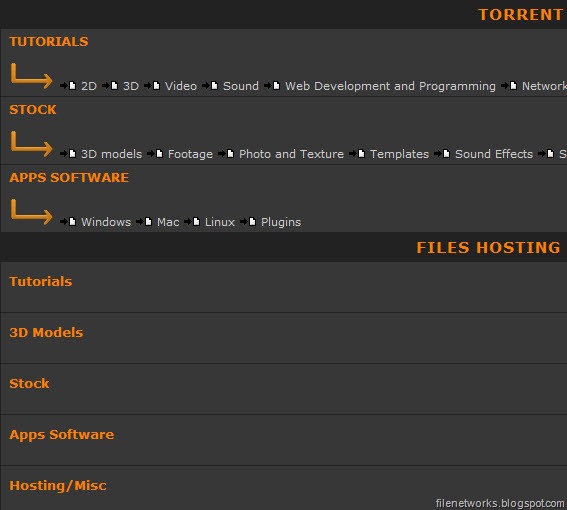Open the Plugins apps subforum
Image resolution: width=567 pixels, height=510 pixels.
point(281,222)
